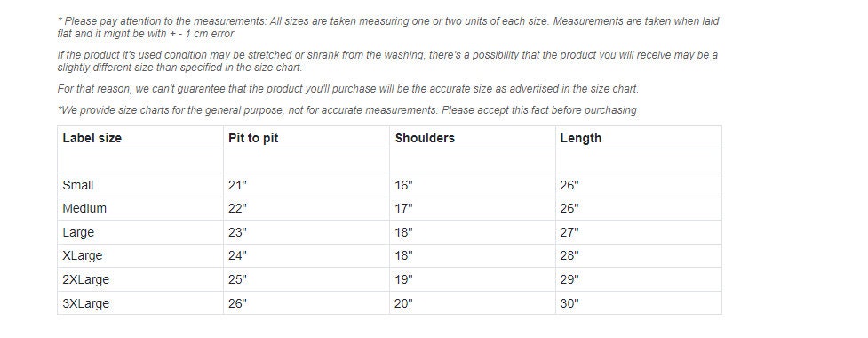Select the 3XLarge size row label
This screenshot has height=338, width=868.
(86, 303)
